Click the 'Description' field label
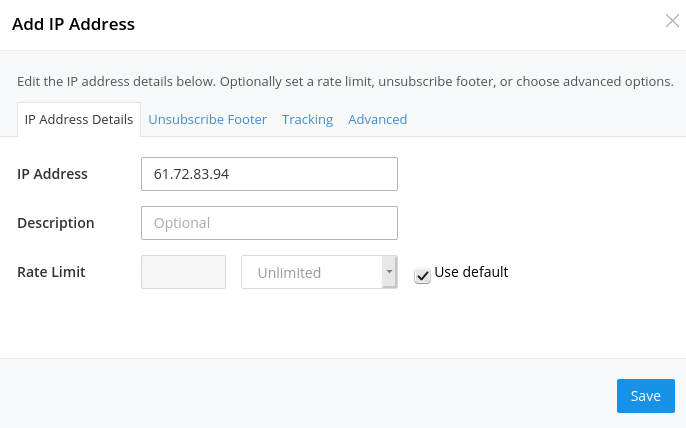The width and height of the screenshot is (686, 428). [56, 223]
